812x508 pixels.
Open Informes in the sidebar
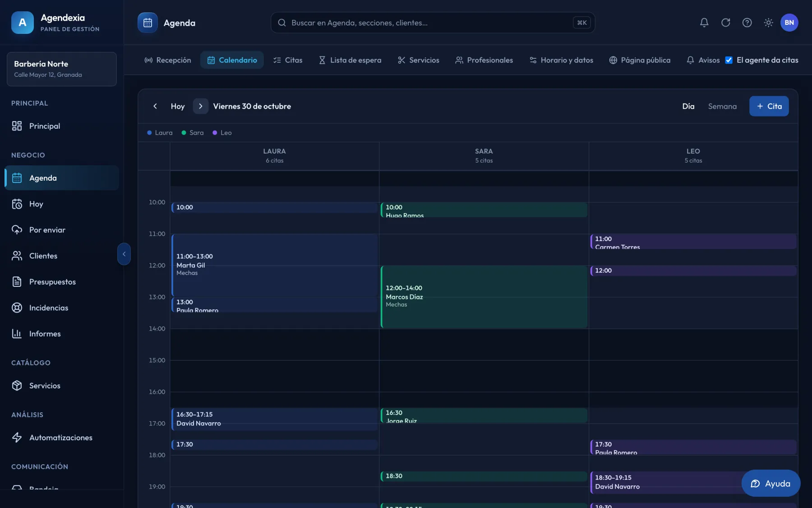pos(62,334)
